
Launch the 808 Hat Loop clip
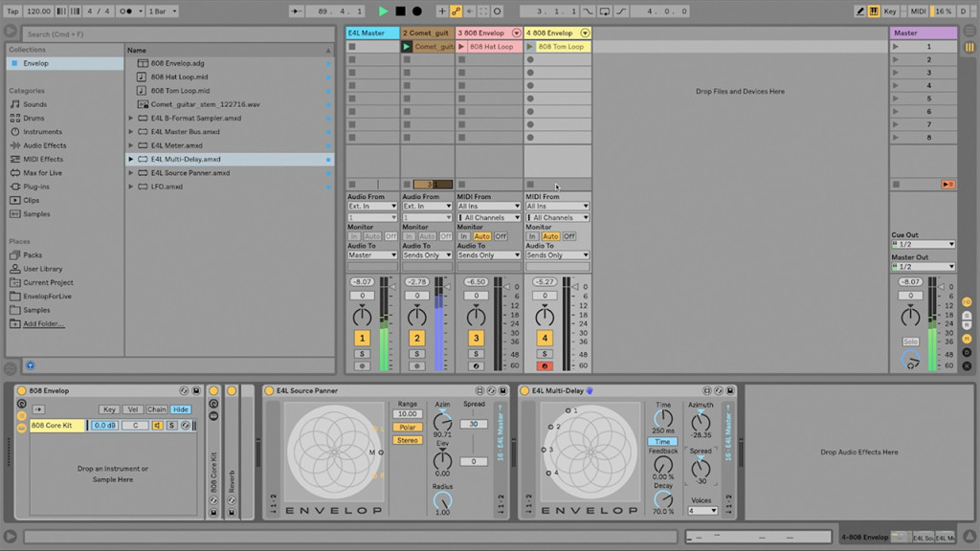[462, 46]
